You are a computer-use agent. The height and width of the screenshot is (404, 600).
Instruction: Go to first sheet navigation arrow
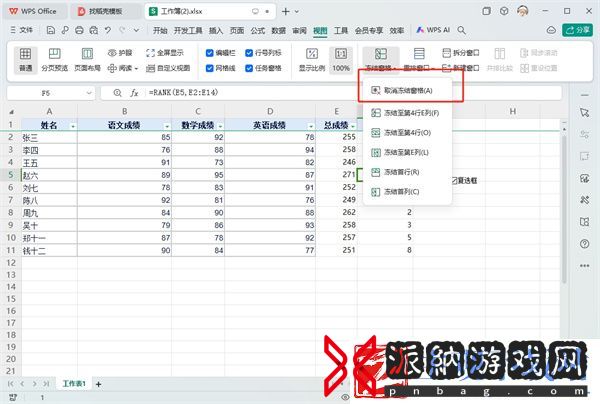pos(11,384)
